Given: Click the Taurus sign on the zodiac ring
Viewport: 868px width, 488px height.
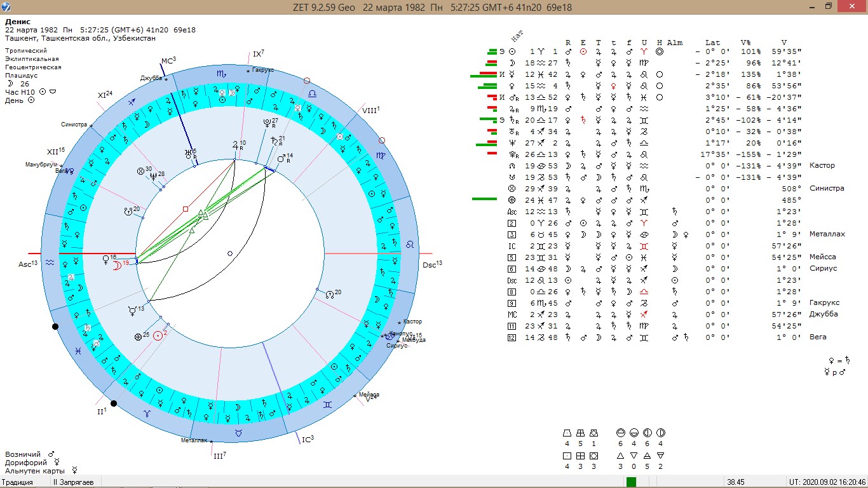Looking at the screenshot, I should click(238, 432).
